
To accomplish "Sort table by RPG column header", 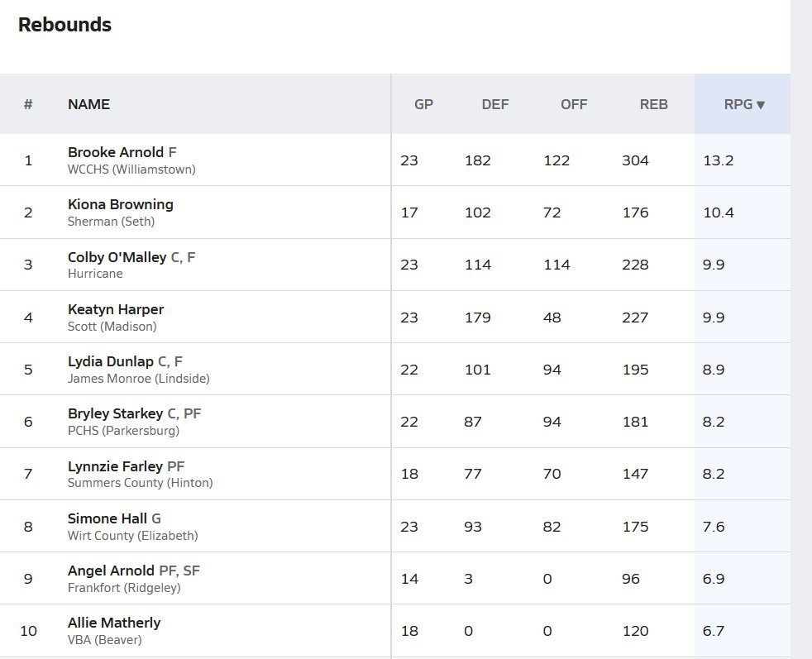I will tap(743, 104).
